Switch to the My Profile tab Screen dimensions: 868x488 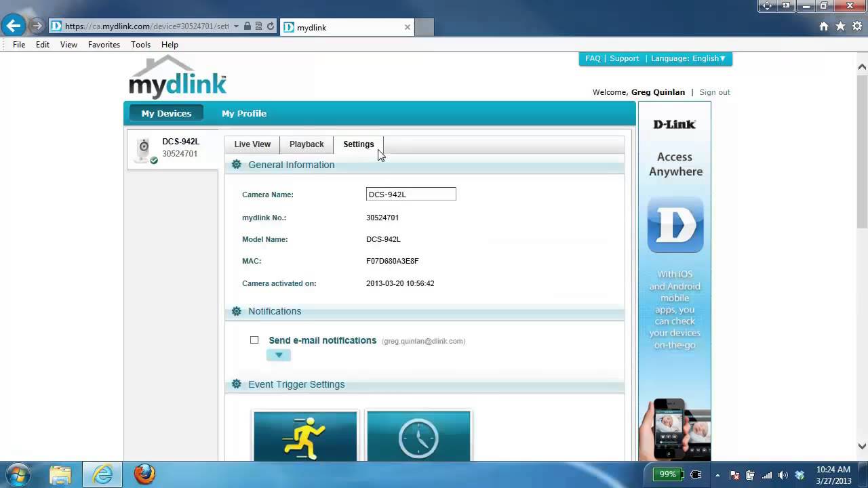pos(244,113)
